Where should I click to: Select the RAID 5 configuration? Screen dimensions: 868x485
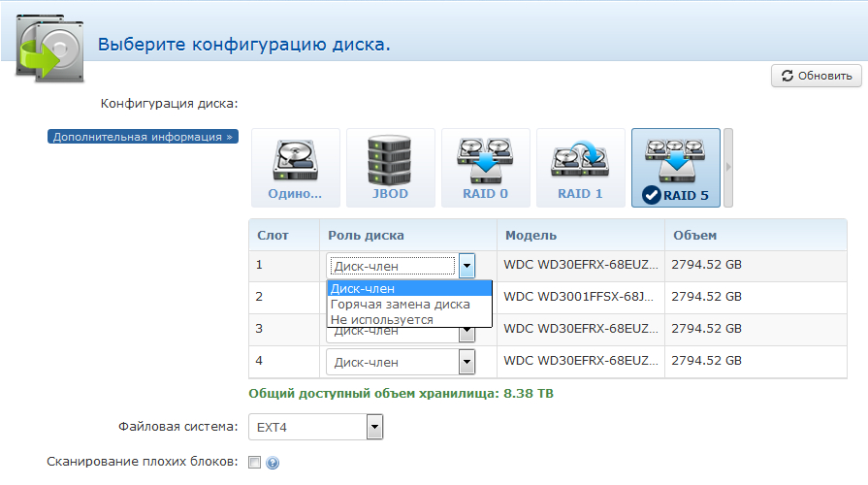coord(675,168)
